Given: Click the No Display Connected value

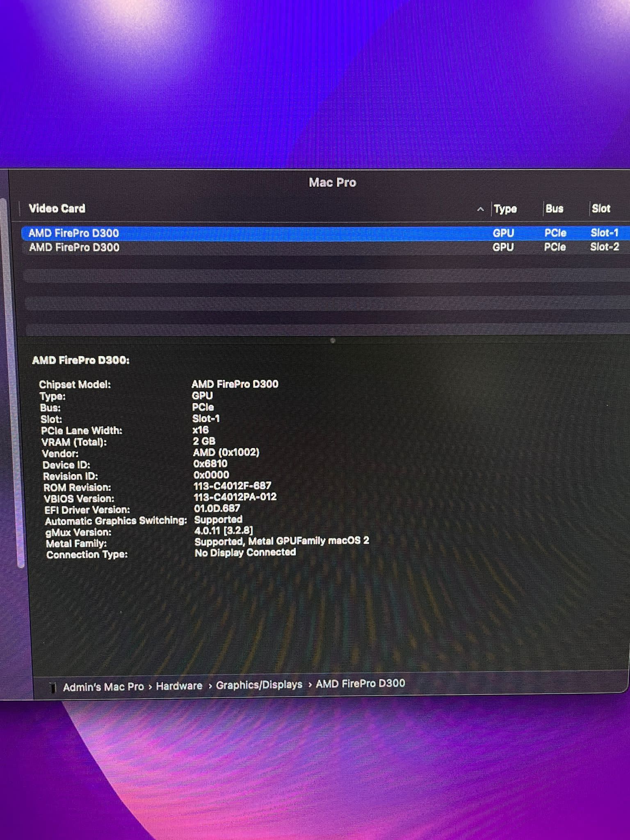Looking at the screenshot, I should pos(245,553).
